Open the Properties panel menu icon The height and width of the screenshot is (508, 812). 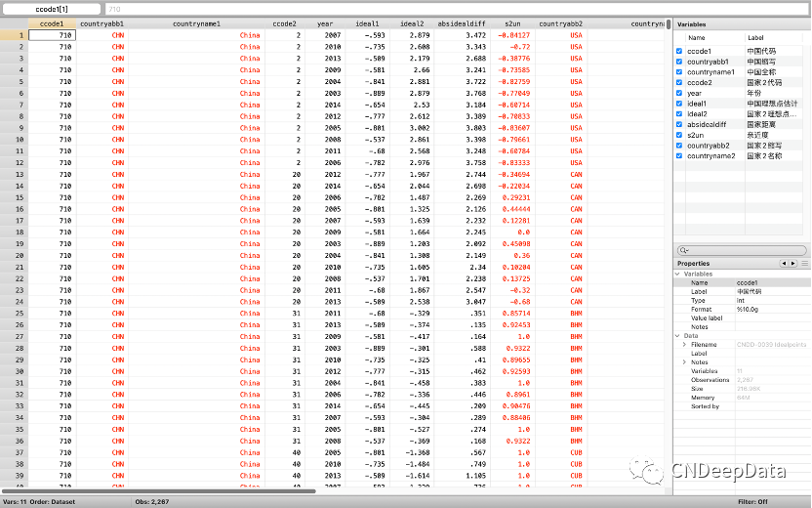(805, 264)
